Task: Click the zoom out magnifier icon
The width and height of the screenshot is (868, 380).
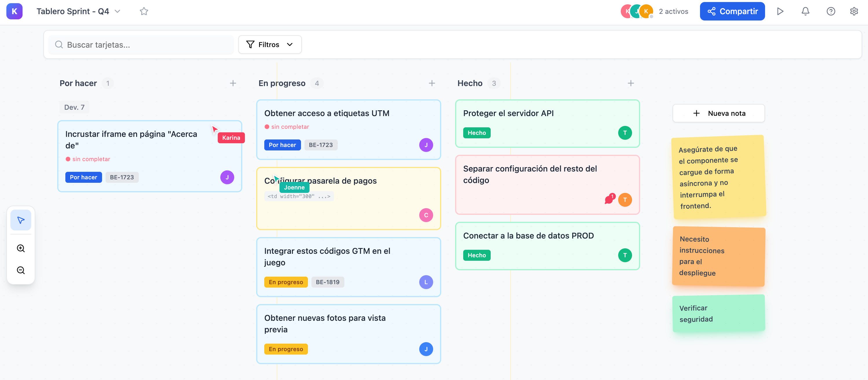Action: [x=21, y=270]
